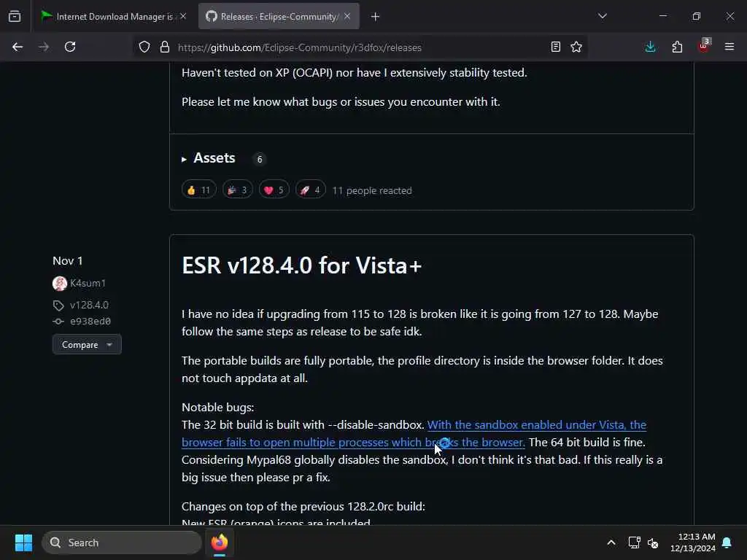The height and width of the screenshot is (560, 747).
Task: Show hidden system tray icons
Action: tap(611, 542)
